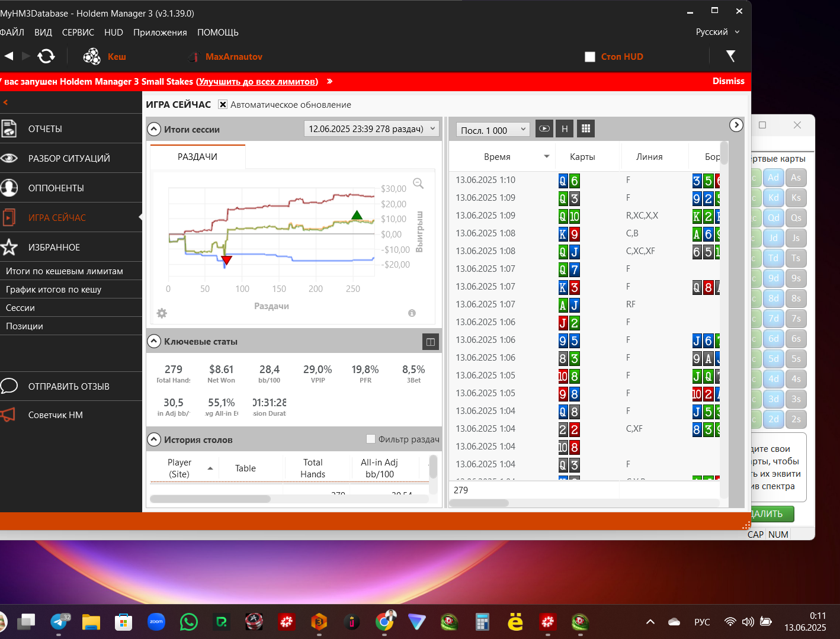Collapse Ключевые статы section
Screen dimensions: 840x639
pyautogui.click(x=154, y=341)
